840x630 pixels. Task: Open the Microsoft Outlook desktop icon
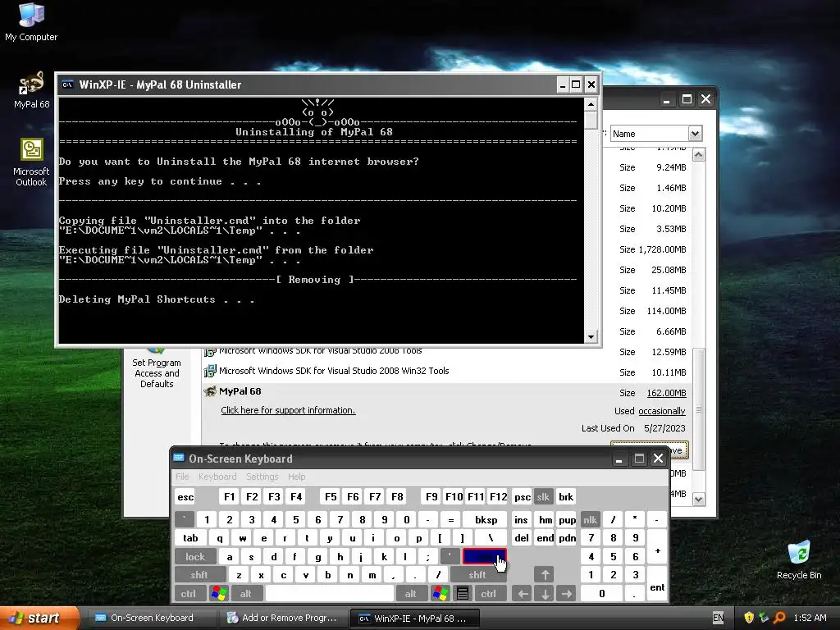[32, 162]
